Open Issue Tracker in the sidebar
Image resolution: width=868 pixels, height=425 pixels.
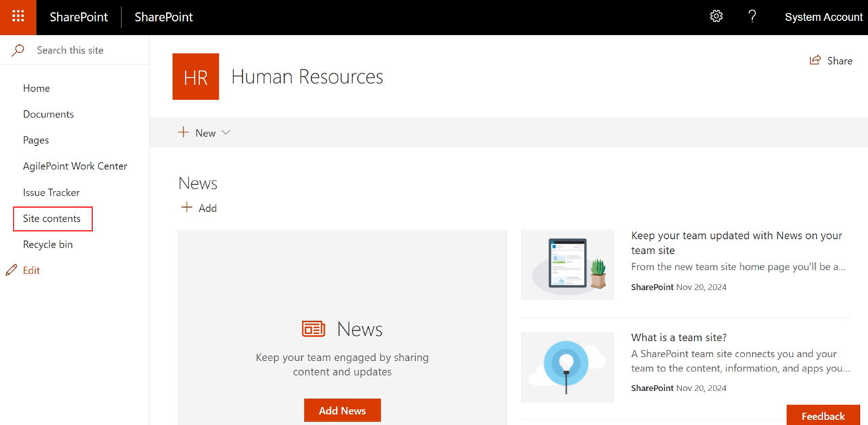click(x=52, y=192)
